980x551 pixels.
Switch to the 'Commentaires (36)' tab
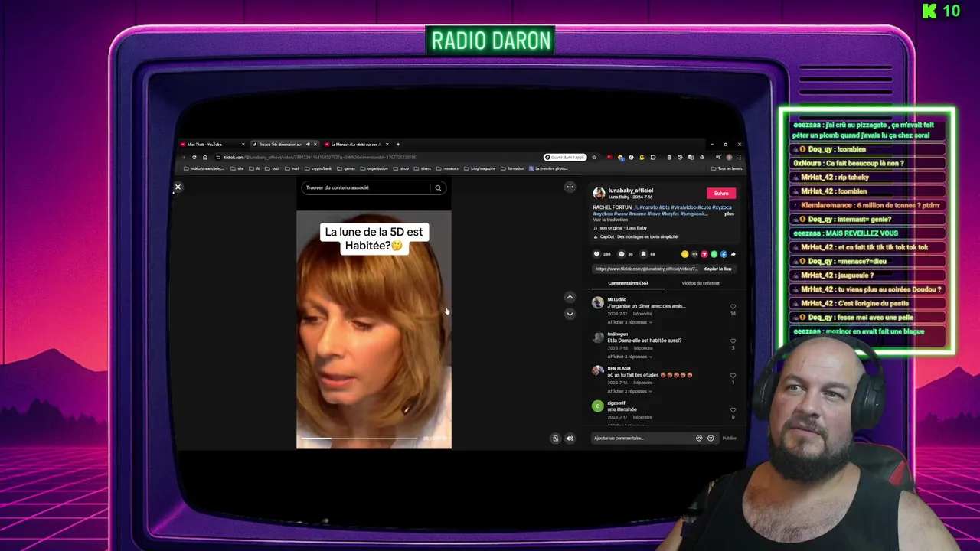(628, 283)
